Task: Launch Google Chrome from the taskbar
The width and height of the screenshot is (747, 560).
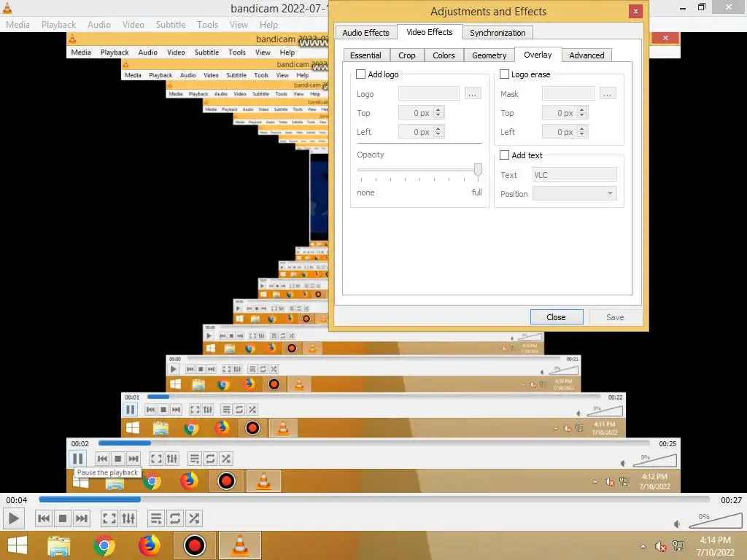Action: (104, 545)
